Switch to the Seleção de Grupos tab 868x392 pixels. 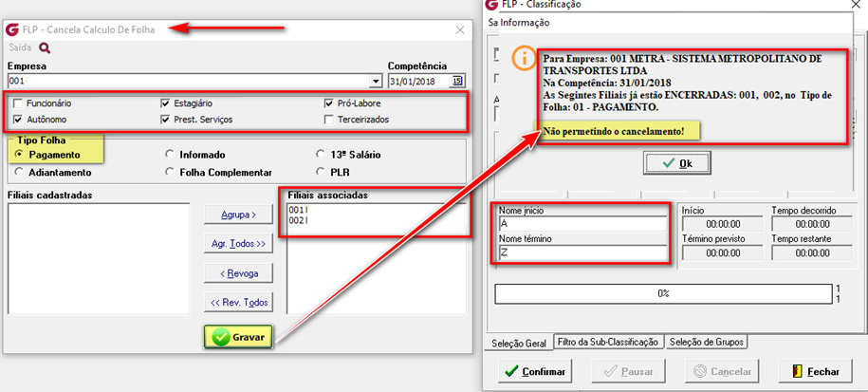click(708, 342)
